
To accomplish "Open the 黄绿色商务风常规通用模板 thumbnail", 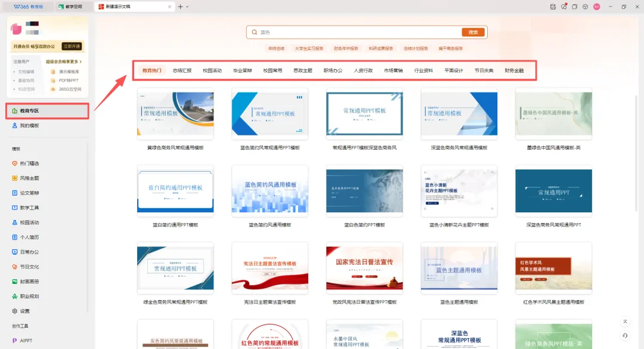I will click(x=175, y=114).
